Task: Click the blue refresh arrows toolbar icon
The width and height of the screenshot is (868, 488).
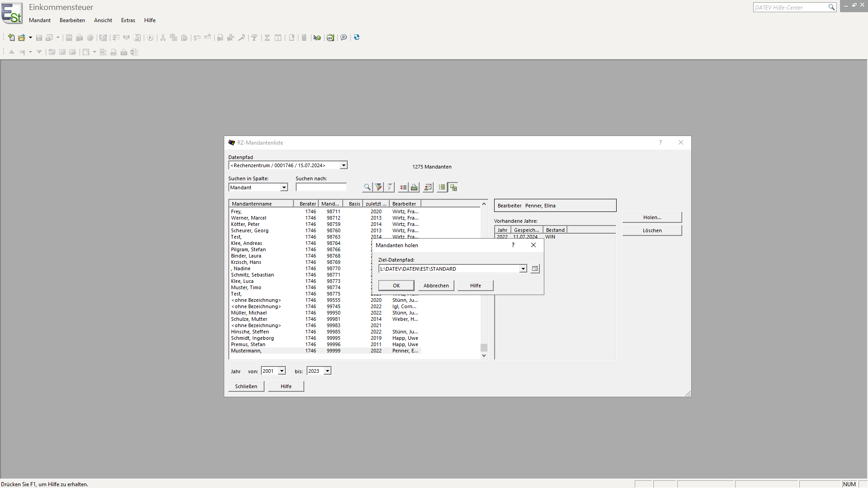Action: [357, 38]
